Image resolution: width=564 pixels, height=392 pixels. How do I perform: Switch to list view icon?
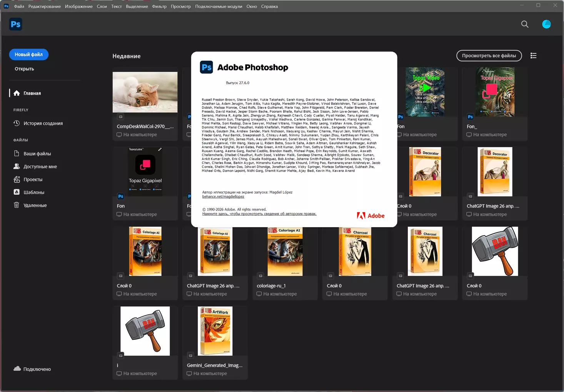click(x=533, y=56)
